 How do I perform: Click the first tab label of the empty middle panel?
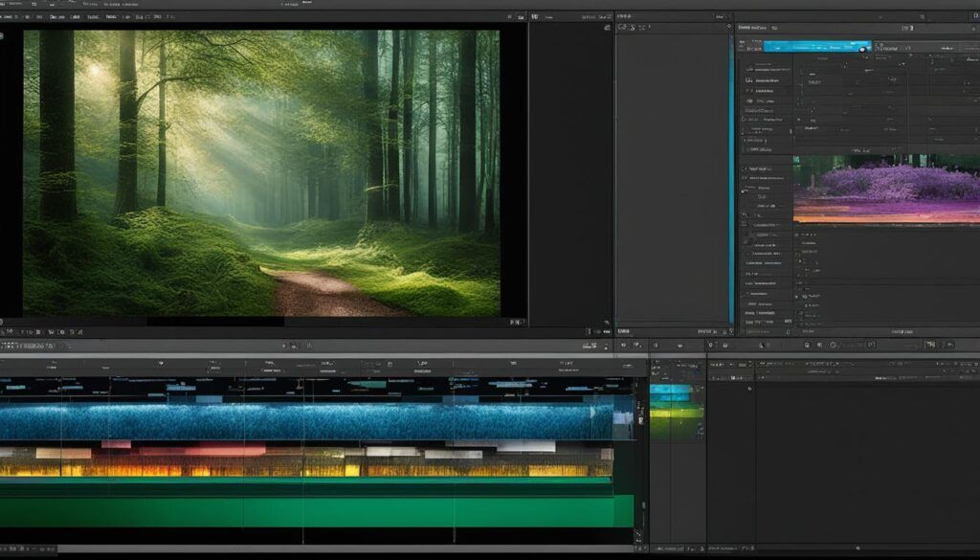(x=625, y=16)
